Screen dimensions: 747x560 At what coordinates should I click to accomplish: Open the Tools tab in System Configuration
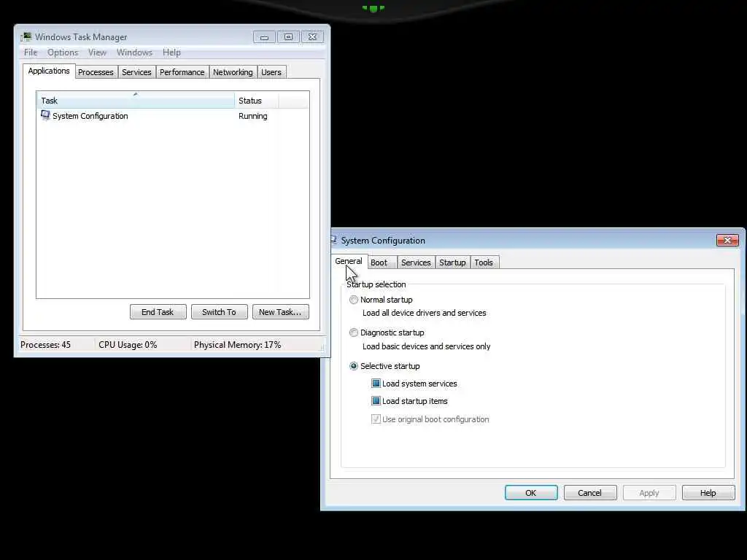pyautogui.click(x=484, y=262)
